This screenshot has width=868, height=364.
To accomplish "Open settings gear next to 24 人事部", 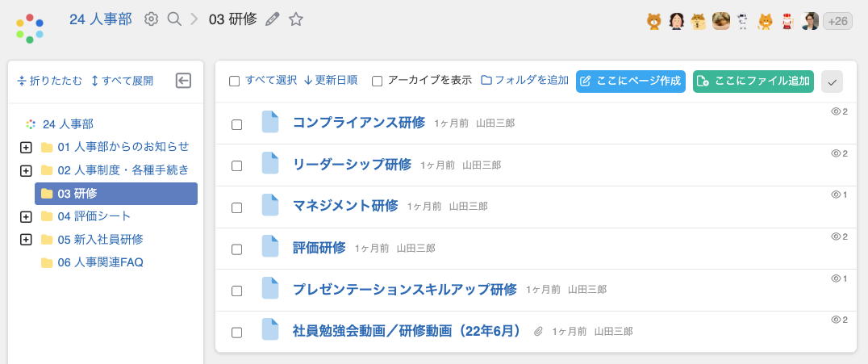I will coord(151,19).
